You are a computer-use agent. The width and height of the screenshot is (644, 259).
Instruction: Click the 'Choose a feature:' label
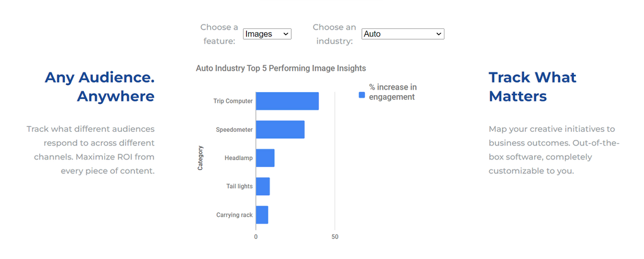click(x=219, y=34)
